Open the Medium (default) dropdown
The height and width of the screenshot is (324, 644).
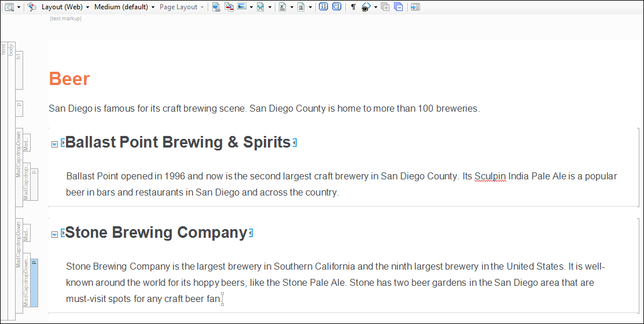coord(124,7)
